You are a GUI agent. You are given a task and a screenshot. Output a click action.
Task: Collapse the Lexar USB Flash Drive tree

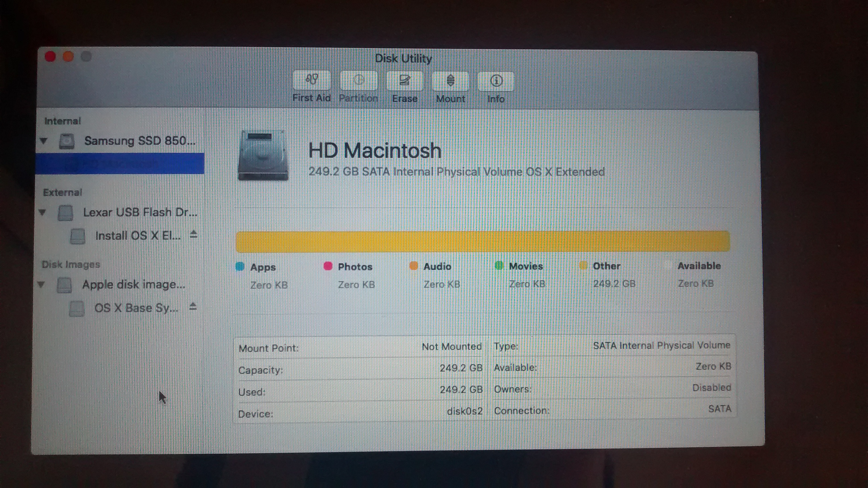tap(43, 212)
